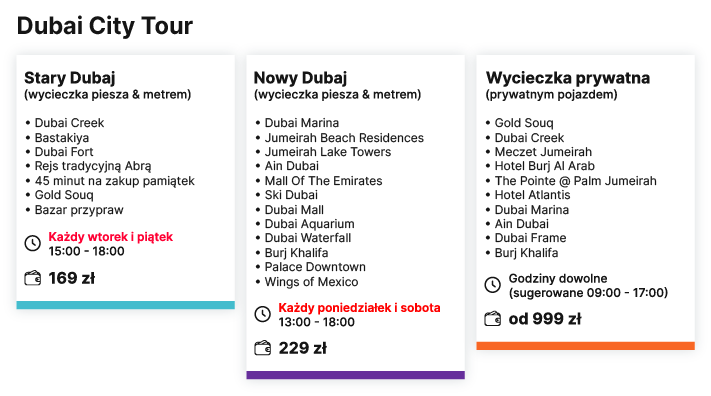Click the purple bar under Nowy Dubaj card
The width and height of the screenshot is (711, 396).
click(356, 375)
